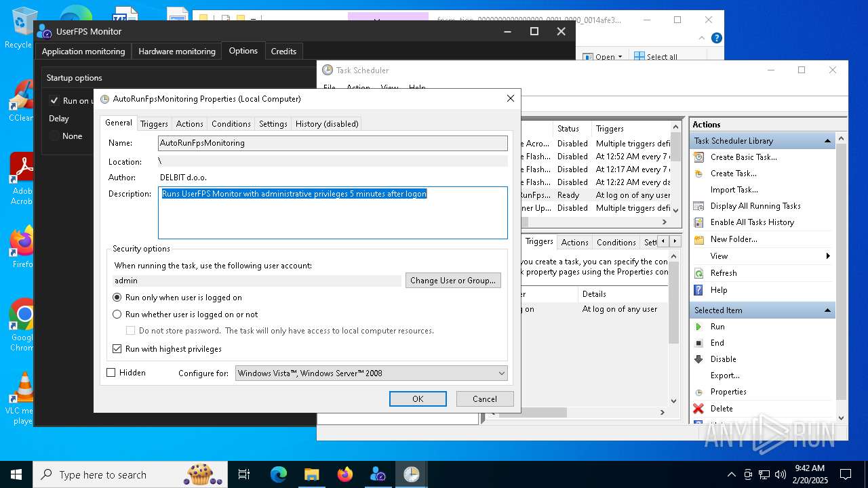This screenshot has width=868, height=488.
Task: Open the Configure for dropdown
Action: pos(372,373)
